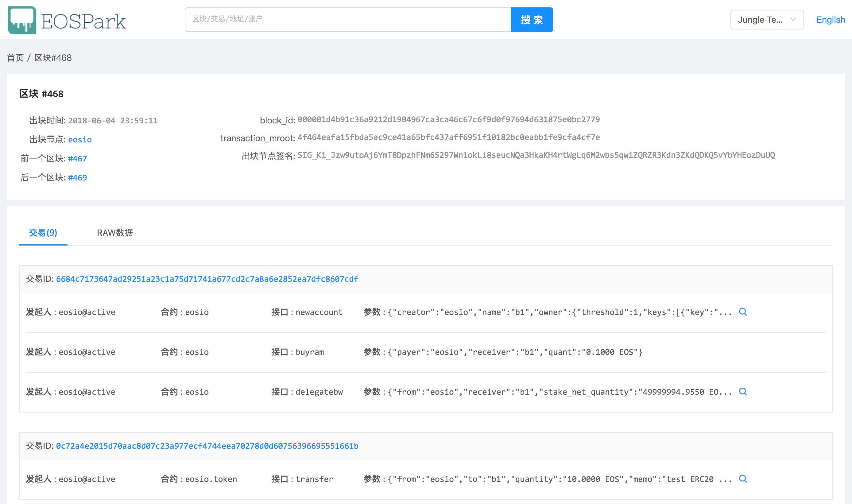Image resolution: width=852 pixels, height=504 pixels.
Task: Click eosio contract in newaccount row
Action: [x=197, y=312]
